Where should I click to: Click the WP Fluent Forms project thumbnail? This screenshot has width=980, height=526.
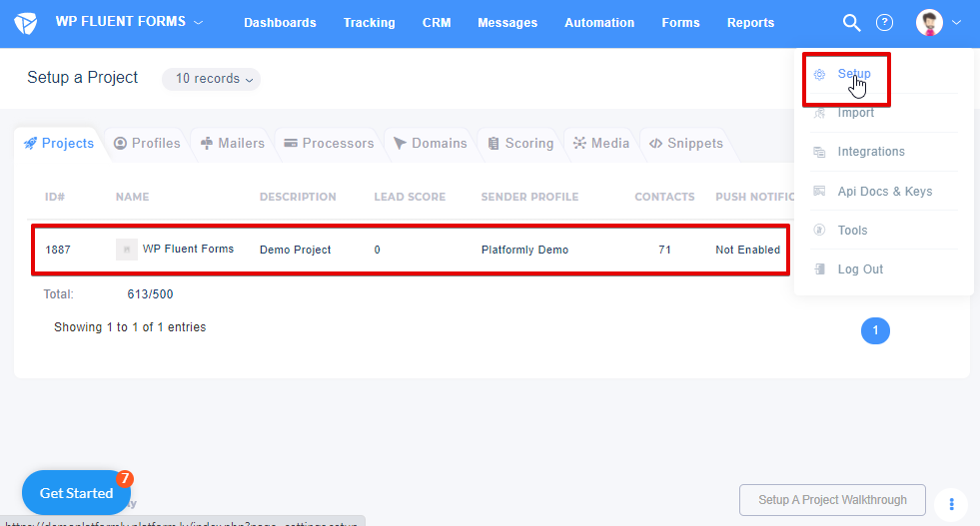pos(126,250)
